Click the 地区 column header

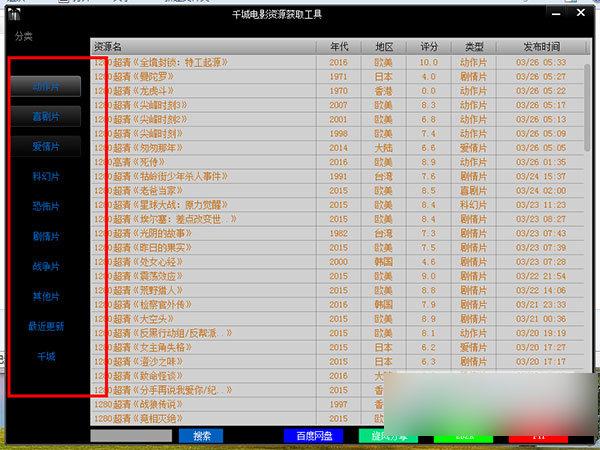click(384, 47)
